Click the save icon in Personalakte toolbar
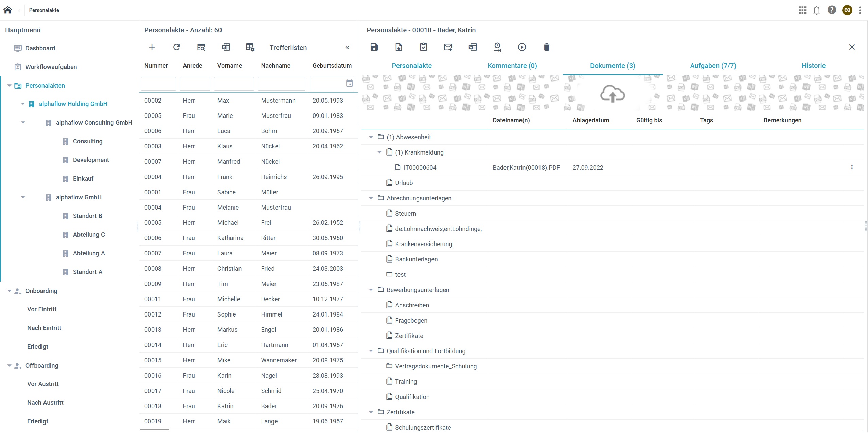The height and width of the screenshot is (433, 868). [374, 47]
